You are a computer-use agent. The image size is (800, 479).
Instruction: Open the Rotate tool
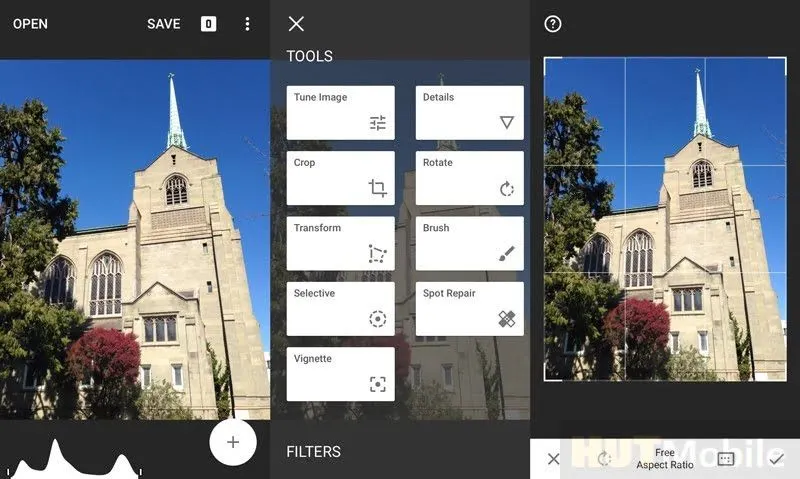click(x=469, y=178)
